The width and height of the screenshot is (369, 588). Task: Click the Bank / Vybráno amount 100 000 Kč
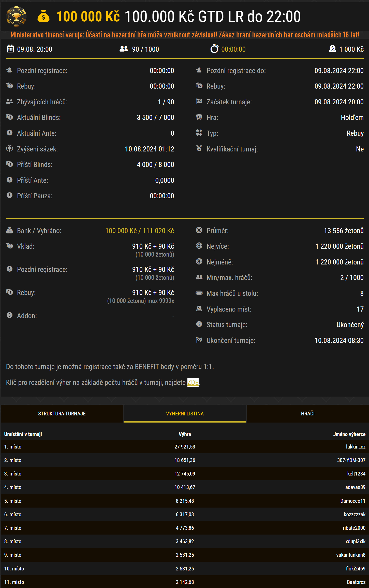121,231
